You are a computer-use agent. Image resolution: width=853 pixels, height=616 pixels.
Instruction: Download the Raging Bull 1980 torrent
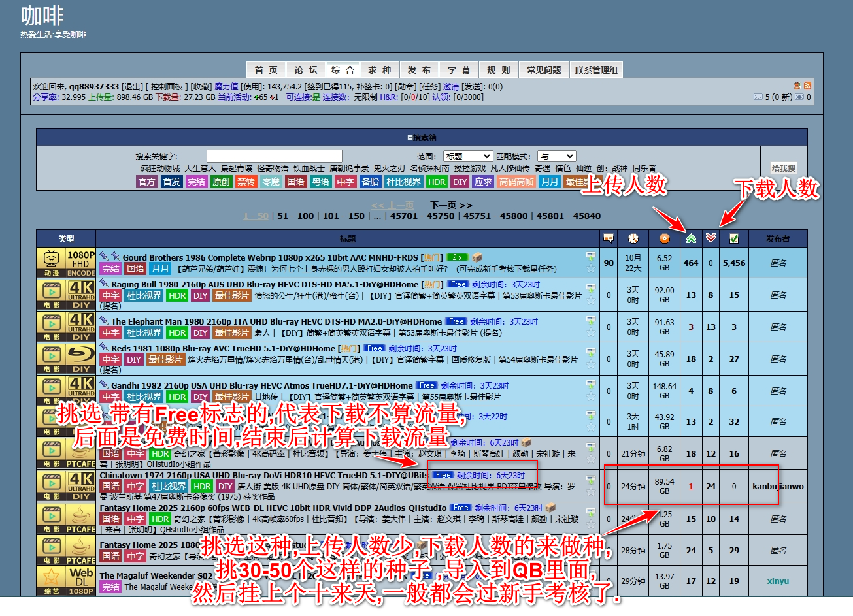[x=591, y=288]
